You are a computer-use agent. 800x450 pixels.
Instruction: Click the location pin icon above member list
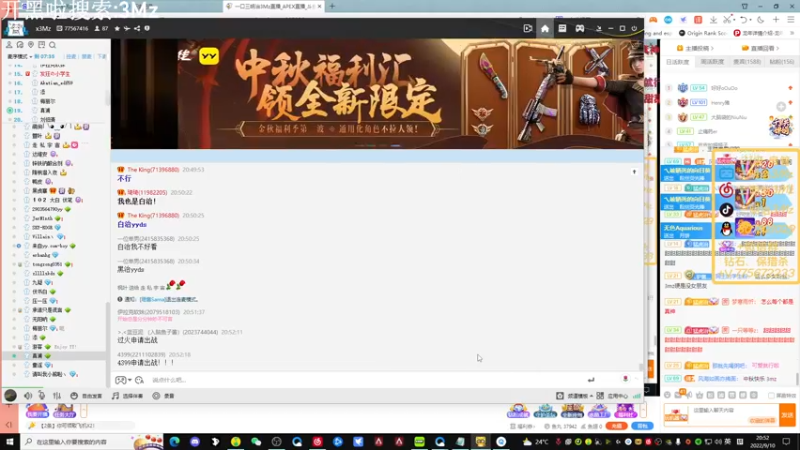pyautogui.click(x=31, y=45)
